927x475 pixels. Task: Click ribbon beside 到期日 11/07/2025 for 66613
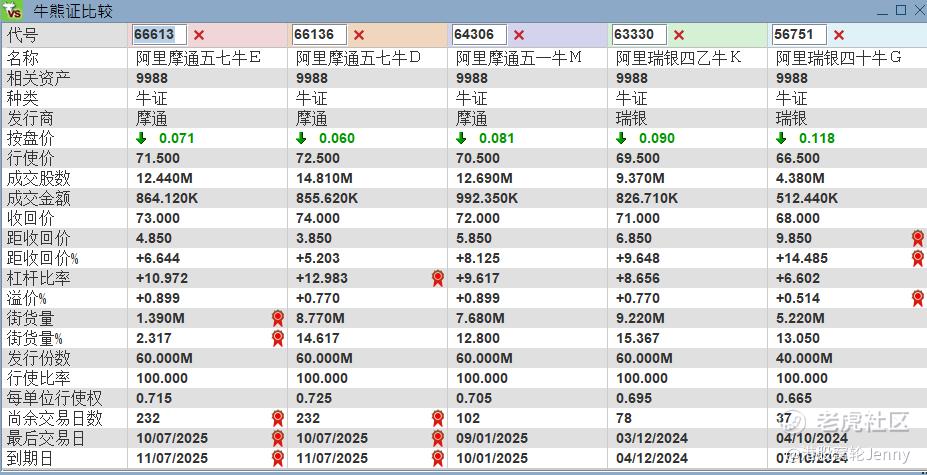tap(278, 458)
